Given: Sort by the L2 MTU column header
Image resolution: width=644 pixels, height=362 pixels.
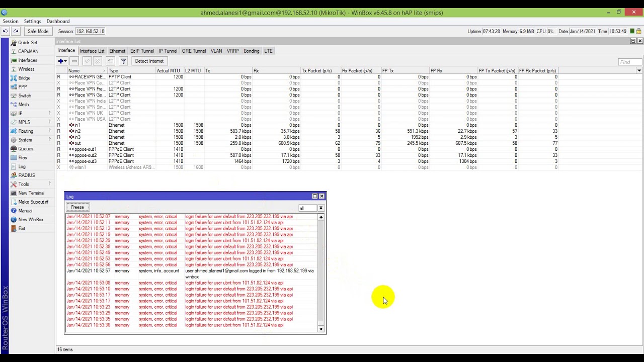Looking at the screenshot, I should tap(194, 71).
